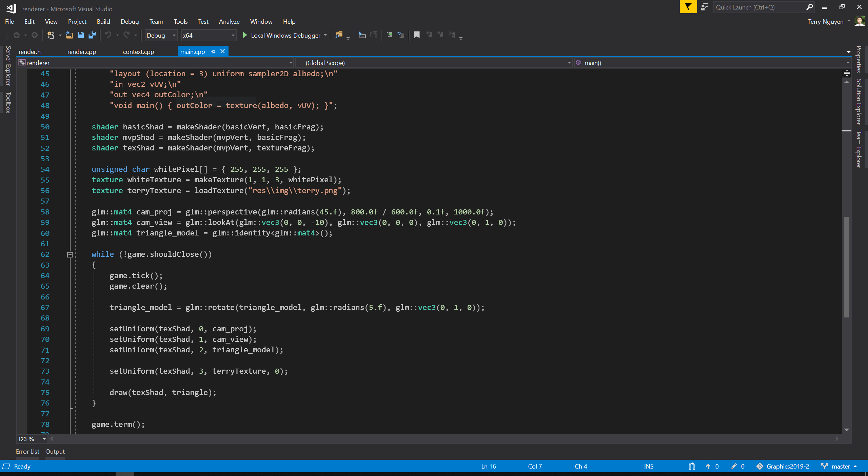Viewport: 868px width, 476px height.
Task: Select the main.cpp tab
Action: point(192,51)
